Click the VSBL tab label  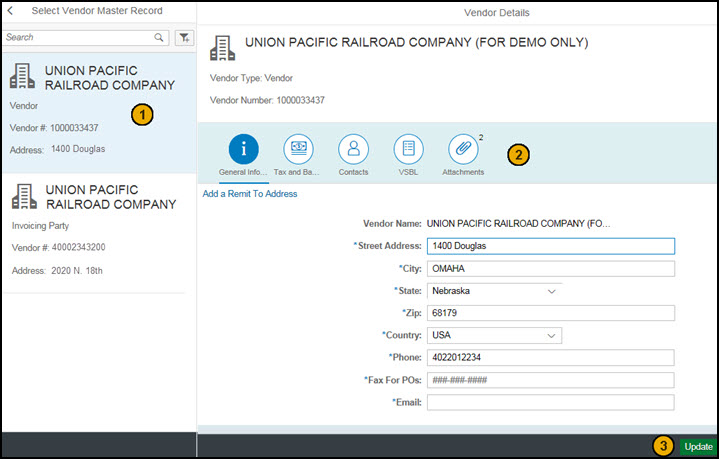[408, 172]
